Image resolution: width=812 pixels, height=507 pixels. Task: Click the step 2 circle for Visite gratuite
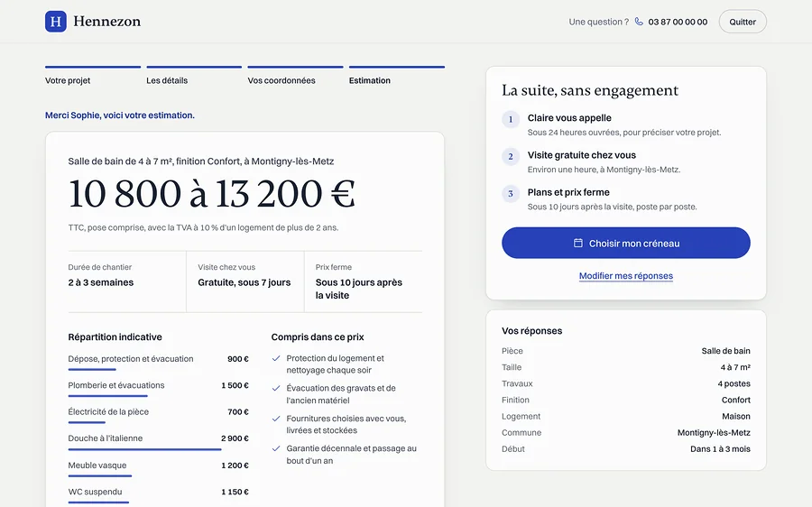tap(511, 156)
